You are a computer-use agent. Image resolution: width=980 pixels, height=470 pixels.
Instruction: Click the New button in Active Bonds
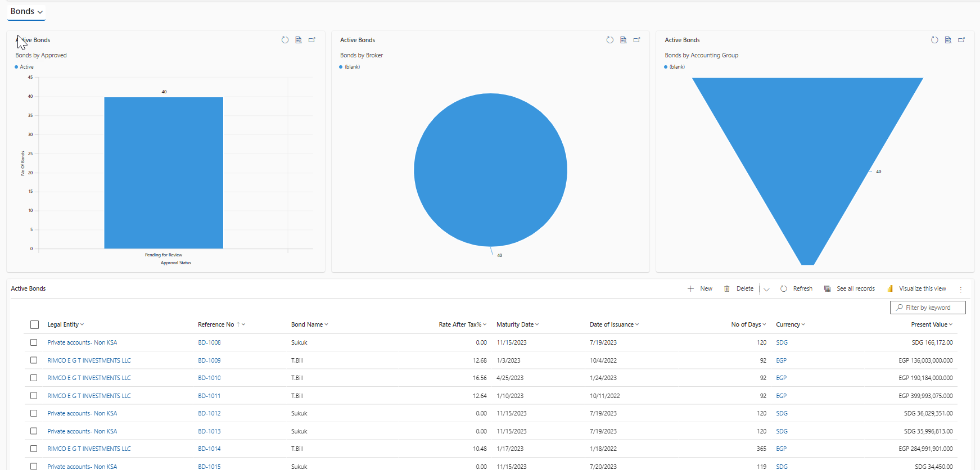[700, 289]
